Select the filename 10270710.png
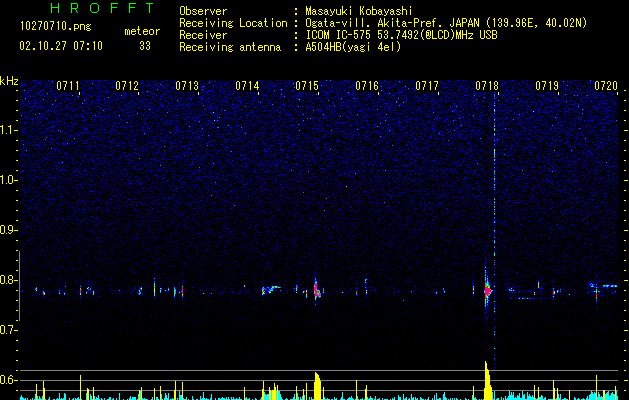The image size is (629, 400). 56,27
